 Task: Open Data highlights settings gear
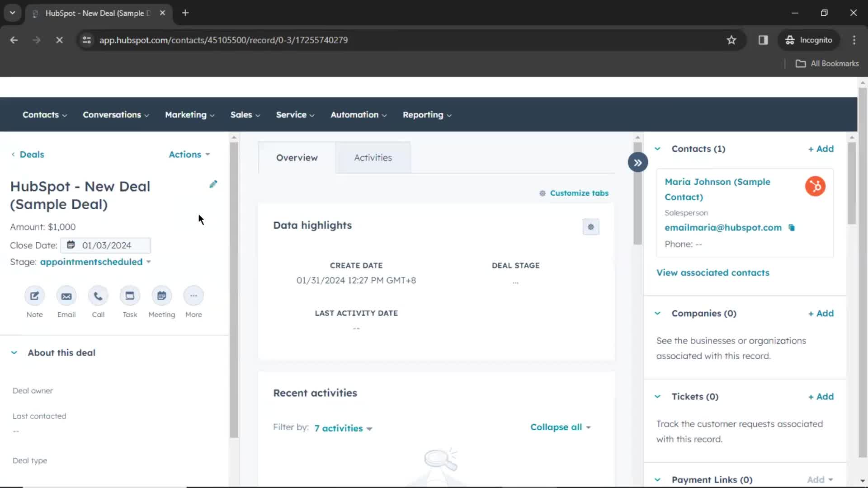(x=591, y=227)
